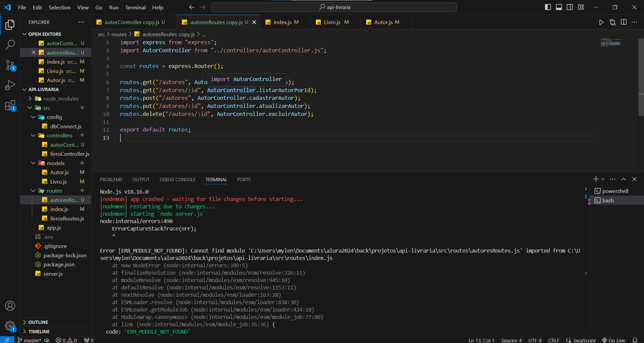644x343 pixels.
Task: Open terminal launch profile dropdown arrow
Action: 603,179
